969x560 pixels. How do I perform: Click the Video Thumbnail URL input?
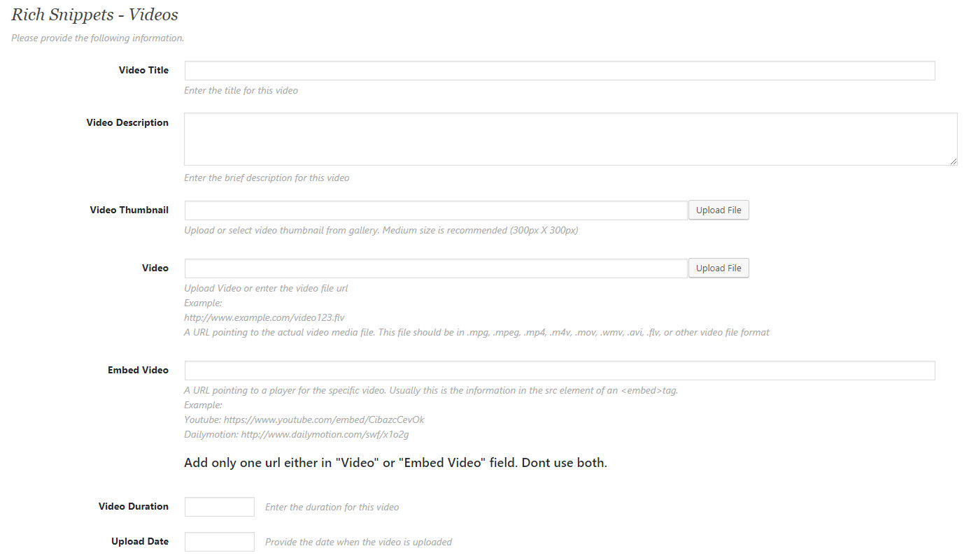[436, 210]
